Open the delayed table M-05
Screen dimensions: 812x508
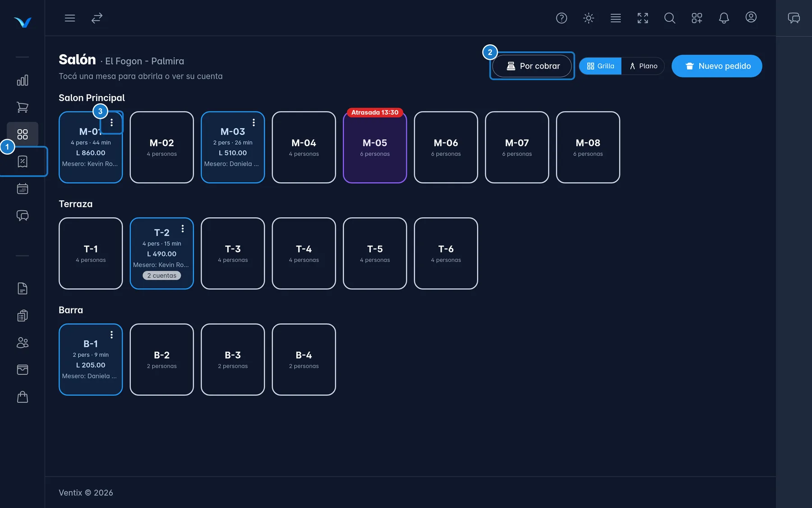375,147
